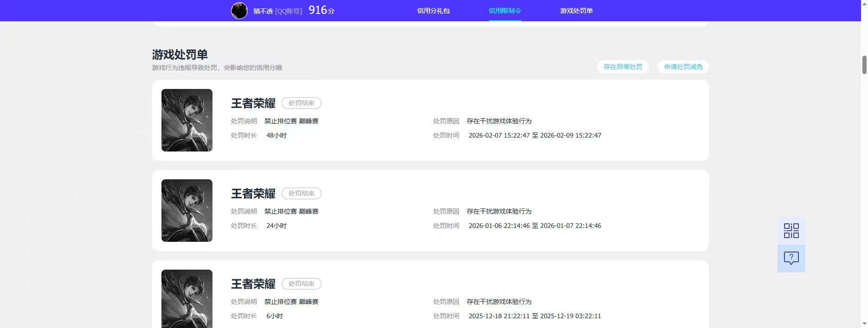868x328 pixels.
Task: Click the hero thumbnail of the 24小时 penalty
Action: point(187,210)
